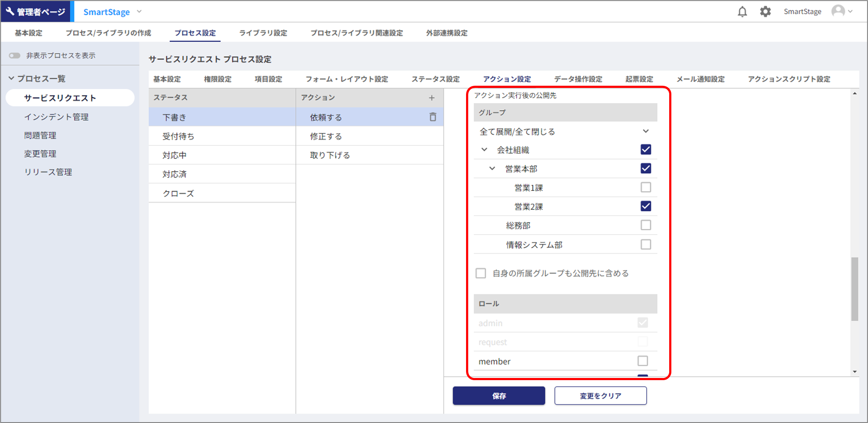Collapse the 営業本部 group node

492,168
